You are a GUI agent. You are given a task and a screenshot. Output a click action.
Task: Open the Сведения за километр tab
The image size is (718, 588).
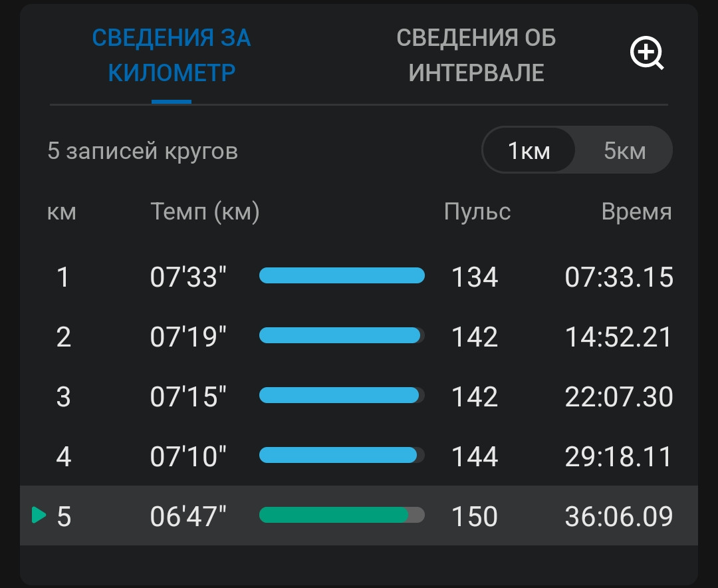click(172, 55)
